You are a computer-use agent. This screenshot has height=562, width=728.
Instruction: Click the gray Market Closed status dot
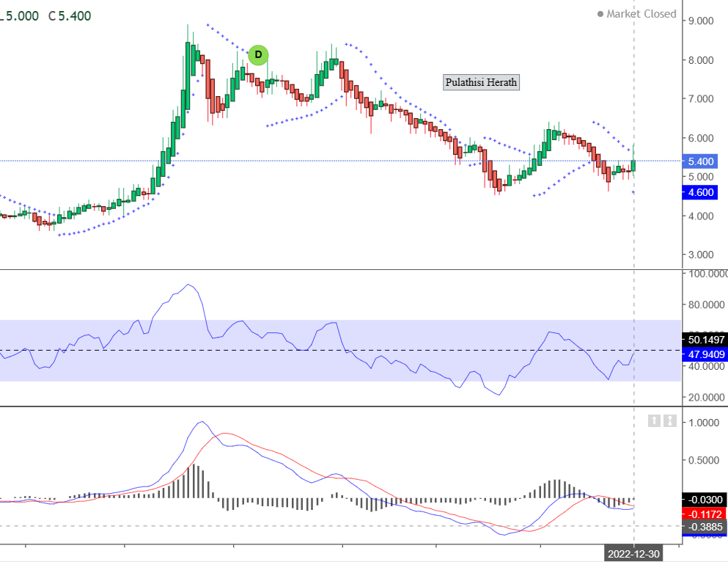[x=599, y=13]
